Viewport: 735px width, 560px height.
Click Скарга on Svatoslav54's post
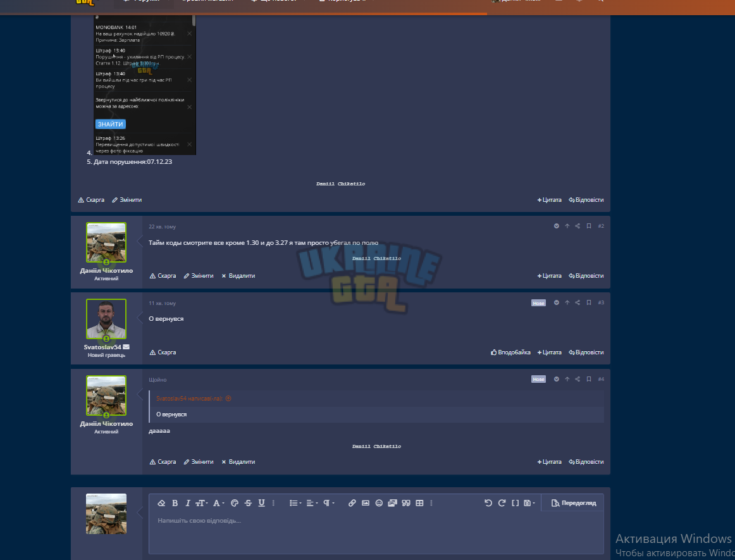point(163,352)
